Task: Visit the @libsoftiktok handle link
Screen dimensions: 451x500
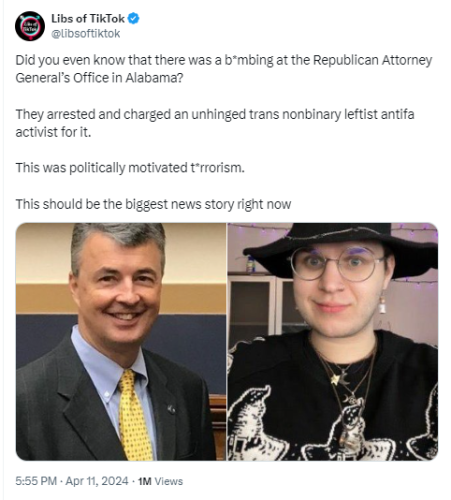Action: [85, 34]
